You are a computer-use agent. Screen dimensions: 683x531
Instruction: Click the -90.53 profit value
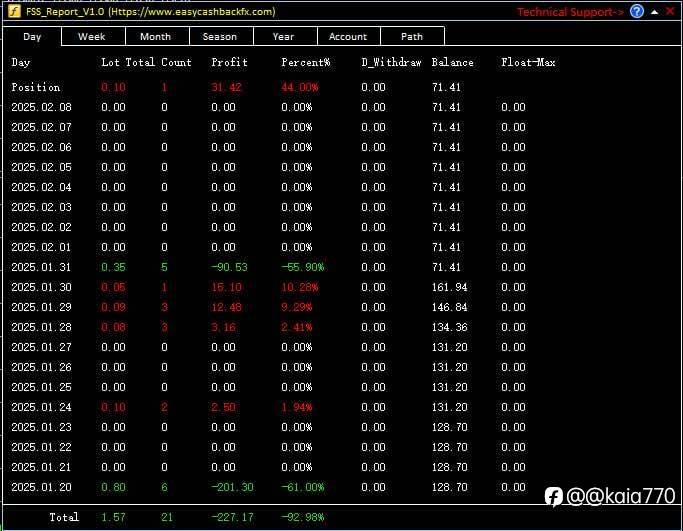(x=229, y=267)
